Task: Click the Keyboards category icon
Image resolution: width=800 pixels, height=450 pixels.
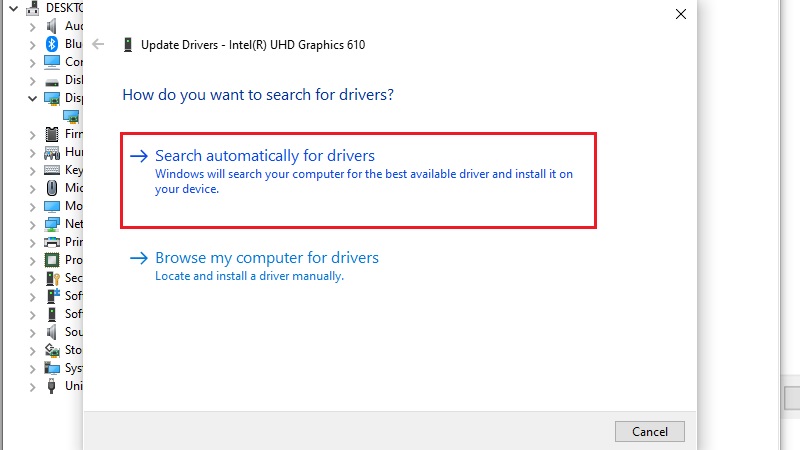Action: point(52,170)
